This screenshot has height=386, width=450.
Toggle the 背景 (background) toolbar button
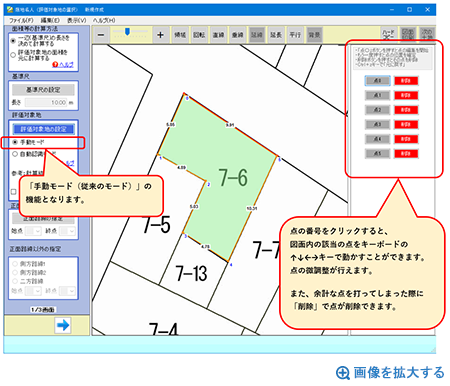tap(314, 35)
